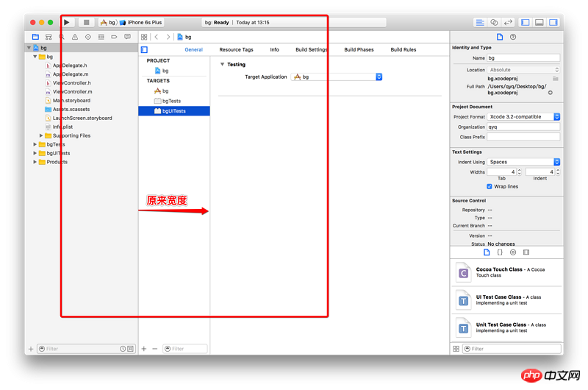Open the Indent Using dropdown
The height and width of the screenshot is (390, 588).
pyautogui.click(x=523, y=162)
